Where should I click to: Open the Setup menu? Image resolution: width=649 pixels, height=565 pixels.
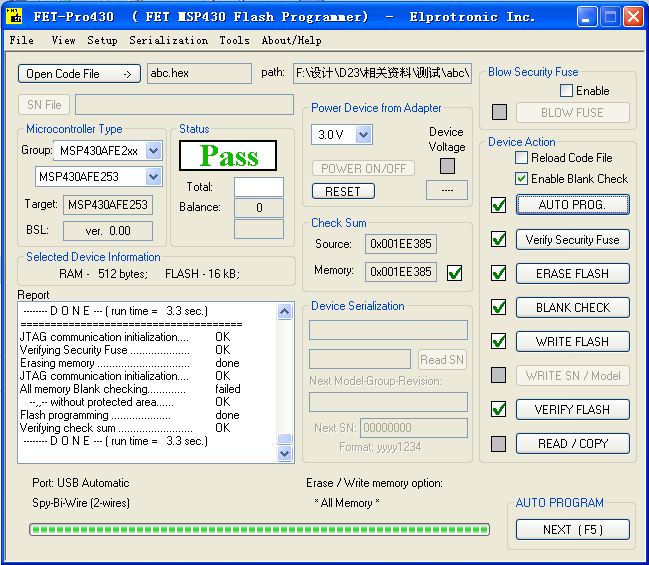(x=102, y=40)
